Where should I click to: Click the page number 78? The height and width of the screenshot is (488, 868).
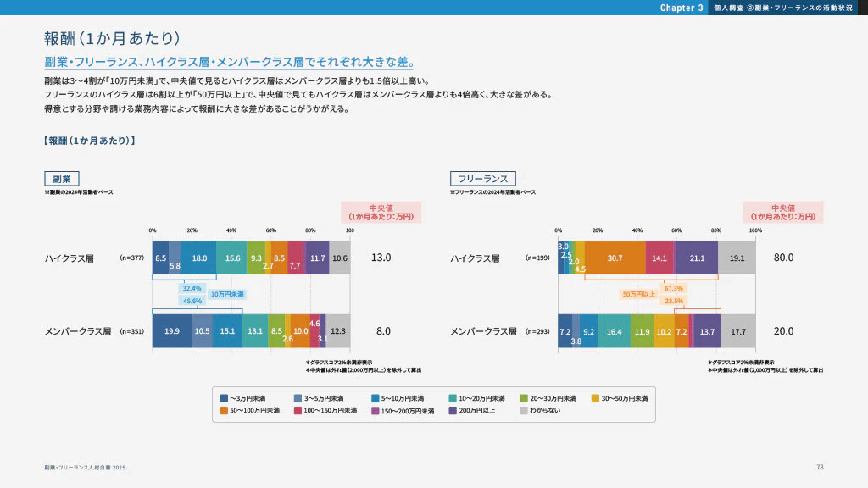coord(820,467)
